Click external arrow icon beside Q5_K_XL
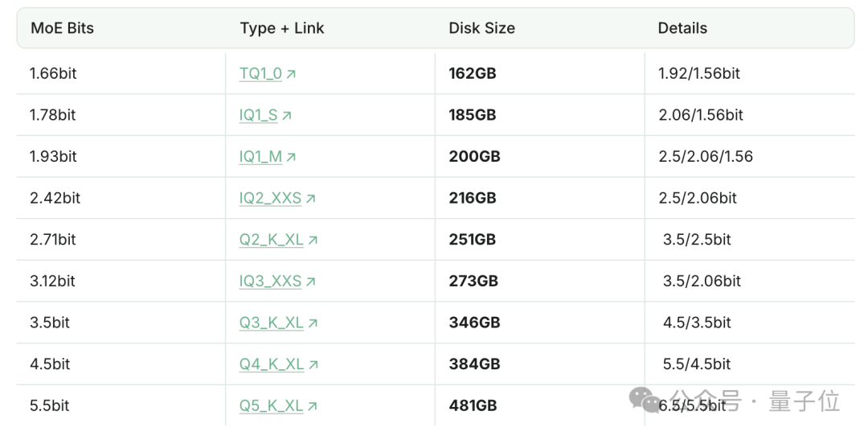This screenshot has height=436, width=868. [x=313, y=406]
